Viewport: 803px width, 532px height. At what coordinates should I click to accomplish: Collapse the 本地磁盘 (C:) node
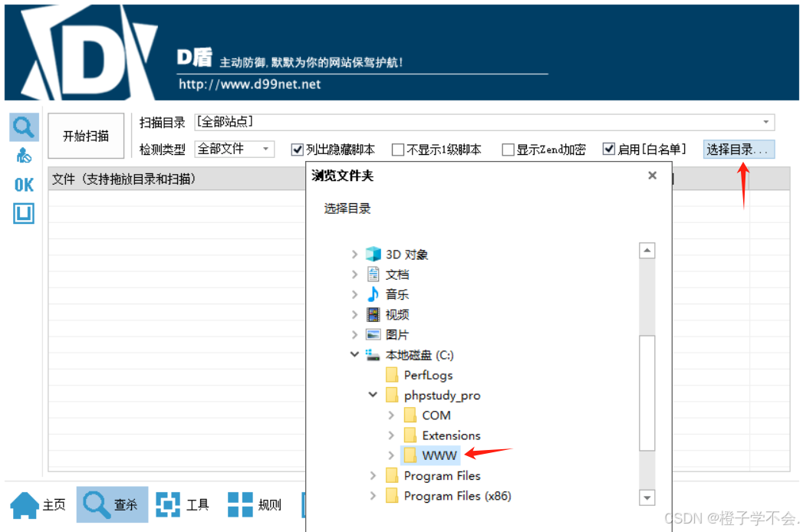[x=354, y=354]
